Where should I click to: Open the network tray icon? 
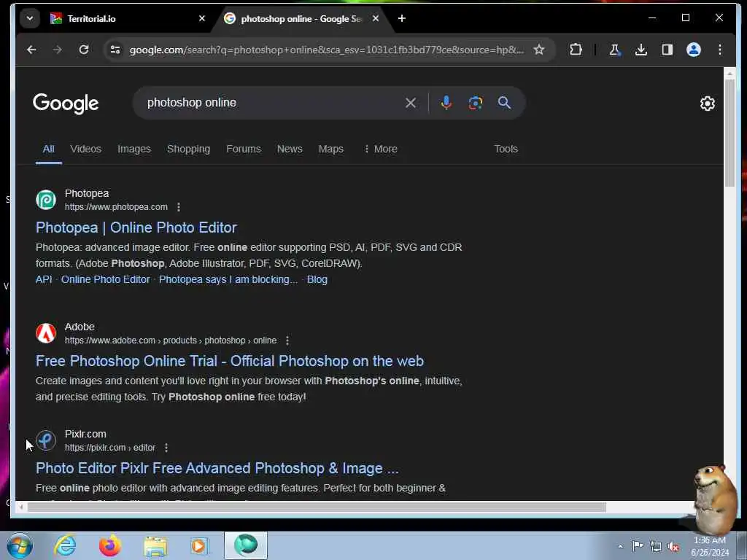pos(656,546)
